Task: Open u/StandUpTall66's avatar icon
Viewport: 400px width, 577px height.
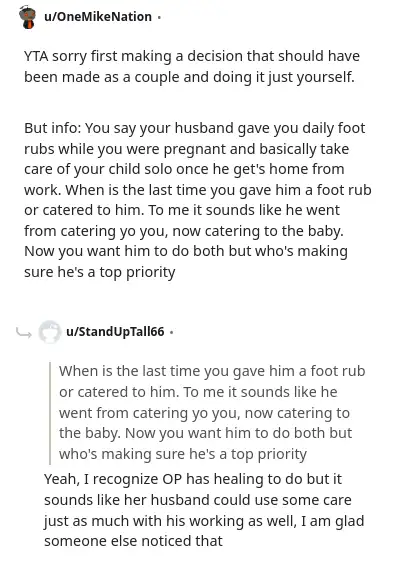Action: pyautogui.click(x=50, y=332)
